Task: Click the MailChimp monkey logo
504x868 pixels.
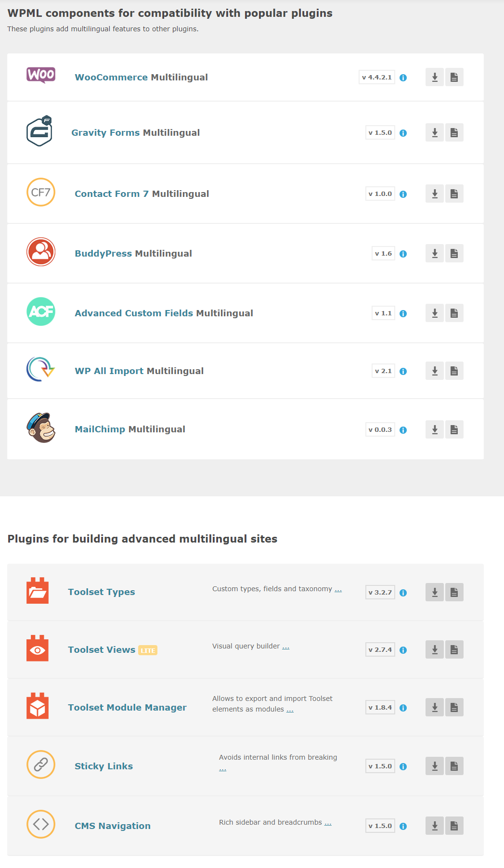Action: pyautogui.click(x=41, y=428)
